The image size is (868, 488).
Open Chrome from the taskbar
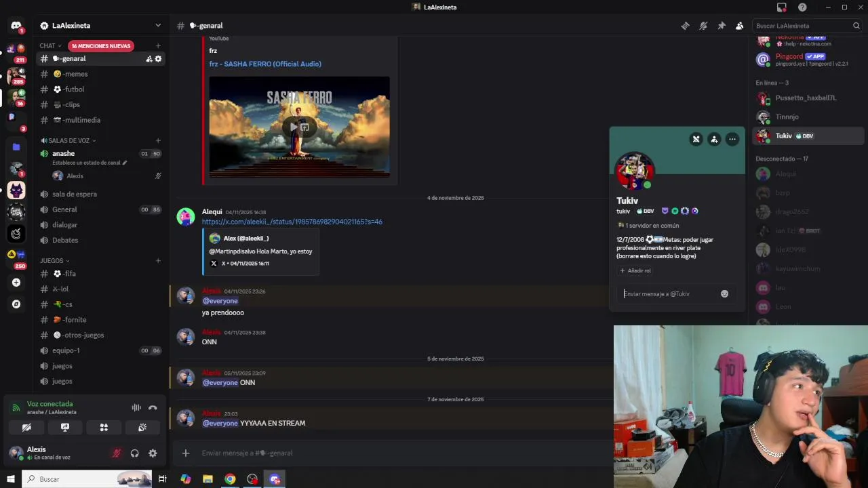[x=230, y=479]
